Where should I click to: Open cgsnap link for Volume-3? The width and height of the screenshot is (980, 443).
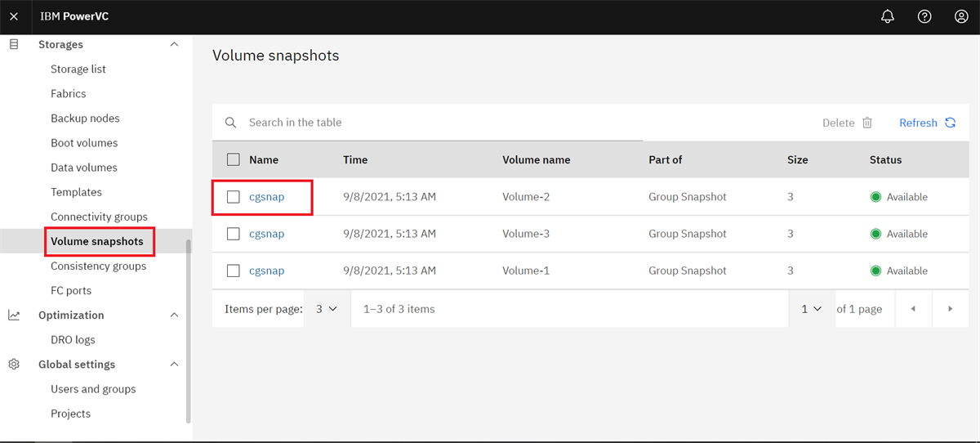pos(267,234)
